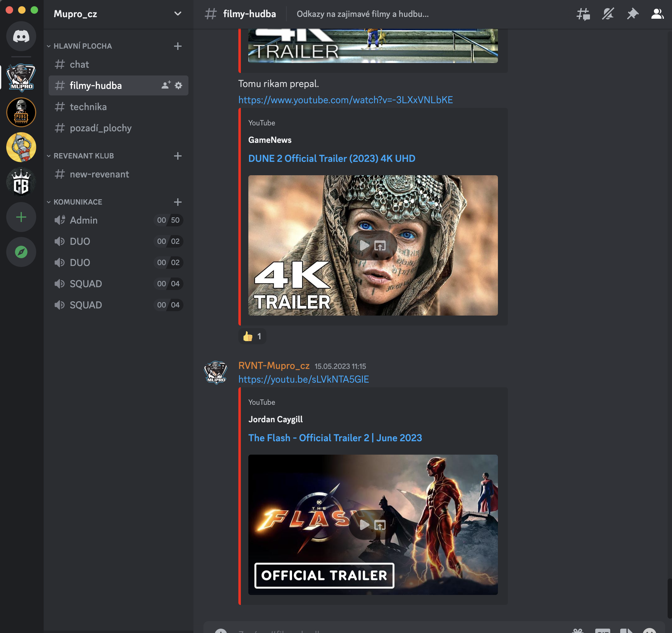Play The Flash trailer video
Image resolution: width=672 pixels, height=633 pixels.
pyautogui.click(x=364, y=524)
